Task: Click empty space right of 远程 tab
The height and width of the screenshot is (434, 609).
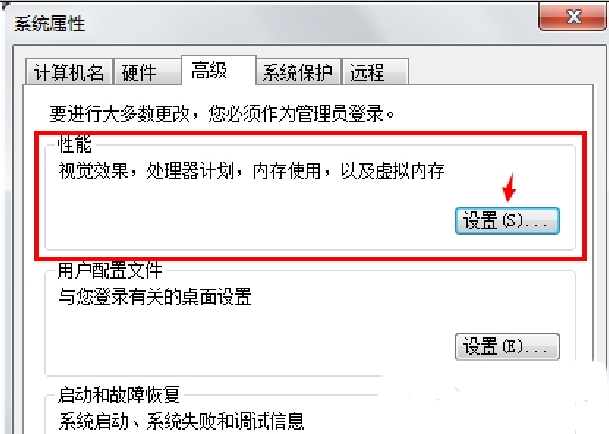Action: (x=499, y=72)
